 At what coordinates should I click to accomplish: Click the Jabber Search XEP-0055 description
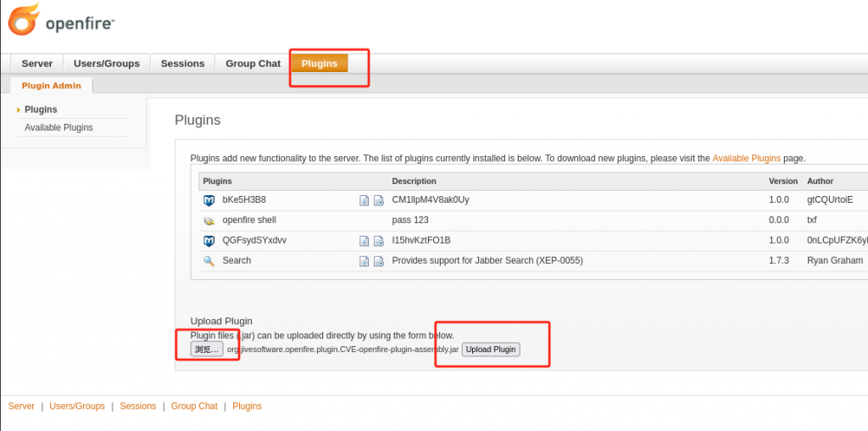coord(487,260)
